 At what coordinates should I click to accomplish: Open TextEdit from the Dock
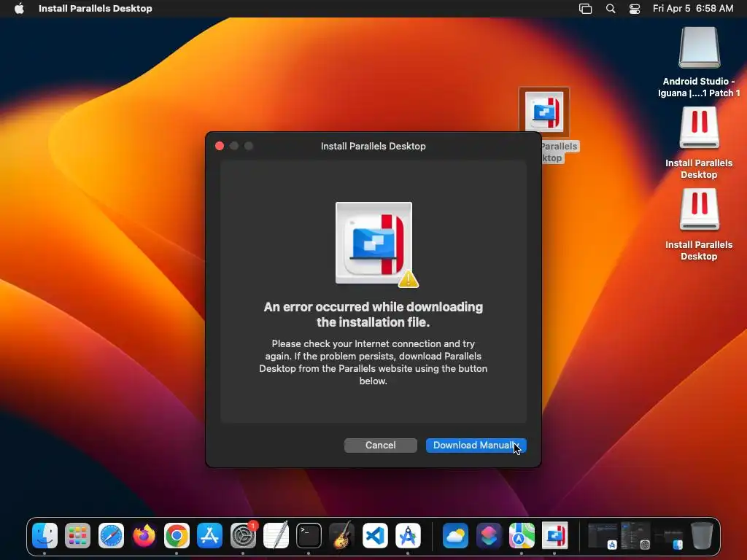pos(276,536)
